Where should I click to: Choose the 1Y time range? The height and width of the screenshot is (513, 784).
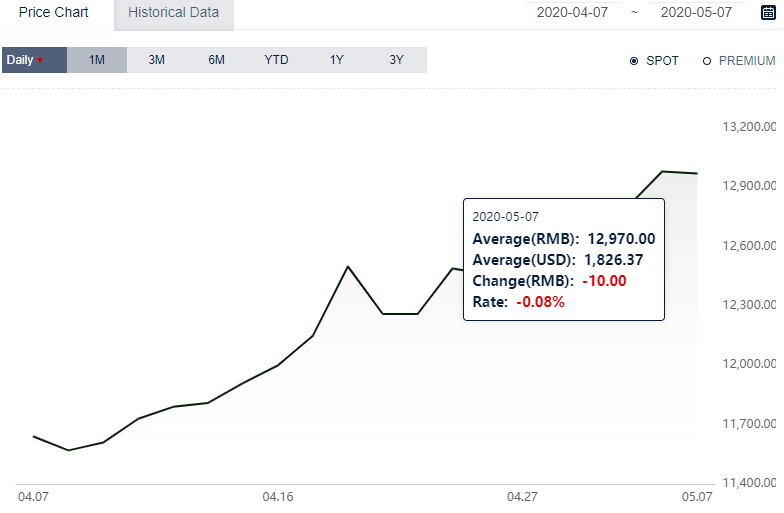(x=336, y=60)
